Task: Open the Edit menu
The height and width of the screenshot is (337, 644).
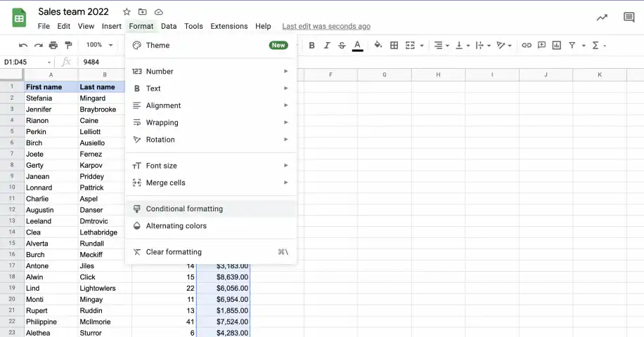Action: click(x=64, y=26)
